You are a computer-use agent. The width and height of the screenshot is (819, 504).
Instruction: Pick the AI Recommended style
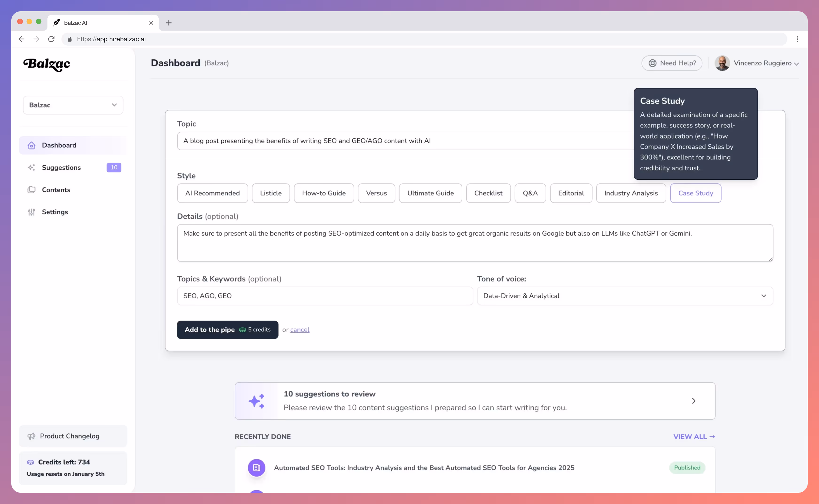pos(212,193)
